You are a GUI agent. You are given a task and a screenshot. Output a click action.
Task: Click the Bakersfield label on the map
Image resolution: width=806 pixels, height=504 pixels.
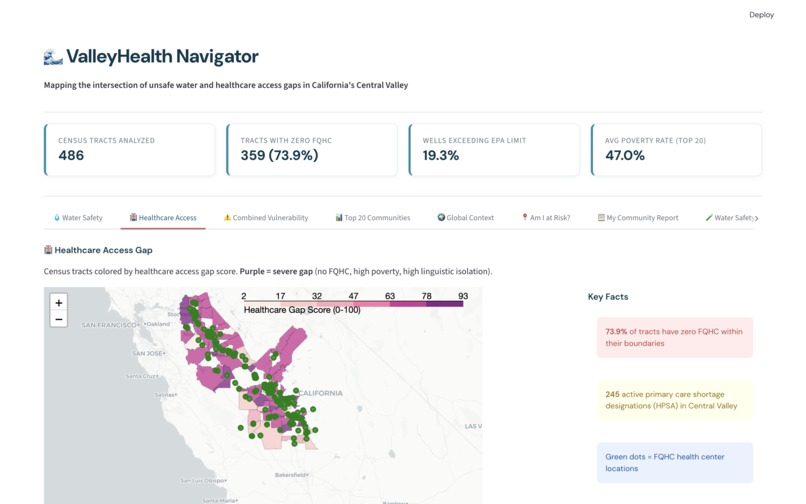point(291,475)
